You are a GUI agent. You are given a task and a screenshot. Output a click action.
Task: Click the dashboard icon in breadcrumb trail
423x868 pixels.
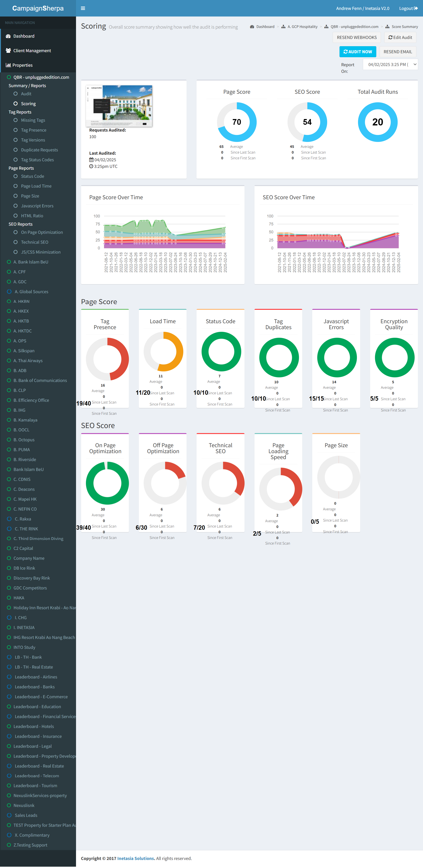[252, 27]
